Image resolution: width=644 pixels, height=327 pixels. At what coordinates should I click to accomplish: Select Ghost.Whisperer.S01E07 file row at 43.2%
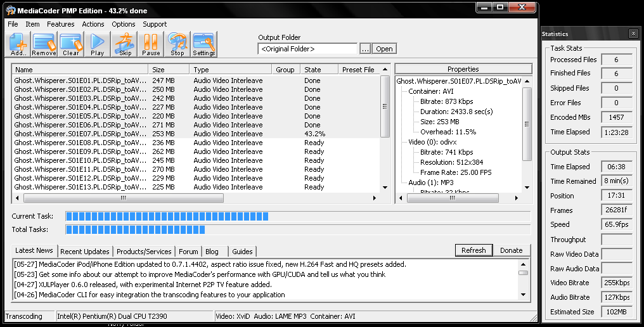[196, 134]
